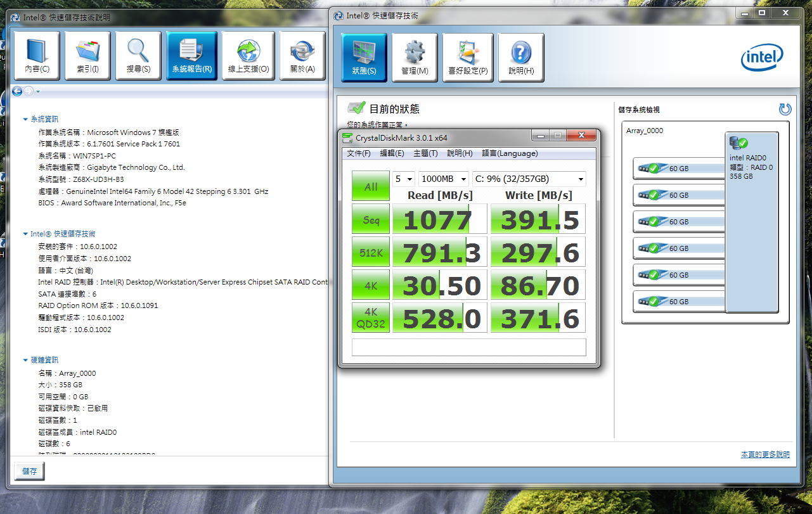Click the 本頁的更多說明 link
Image resolution: width=812 pixels, height=514 pixels.
765,454
